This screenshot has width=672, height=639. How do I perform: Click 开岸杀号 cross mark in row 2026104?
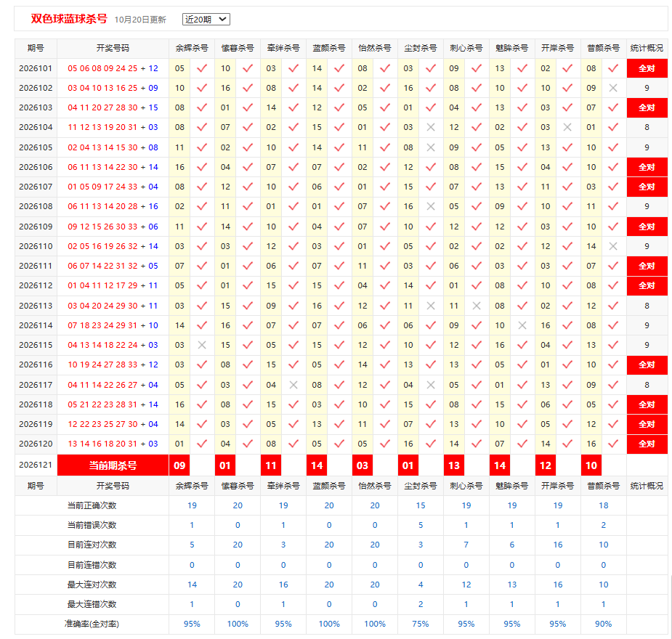click(567, 127)
